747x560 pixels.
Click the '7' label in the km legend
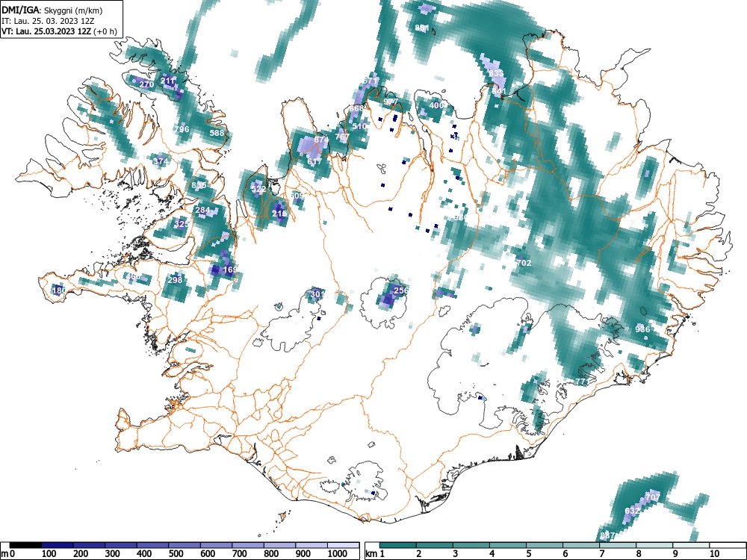pos(601,554)
